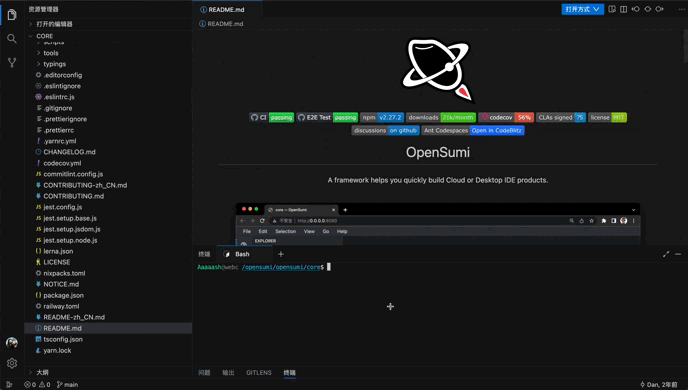Open jest.config.js file
This screenshot has height=390, width=688.
[108, 207]
